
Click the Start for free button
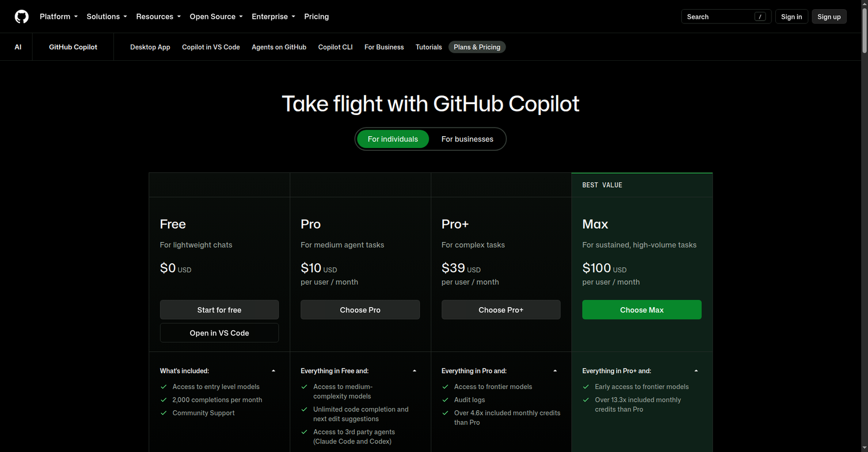point(219,310)
